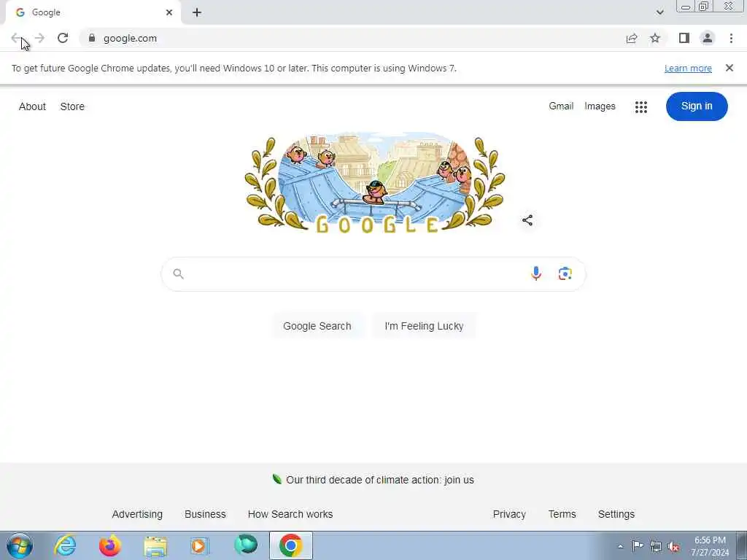Bookmark this tab with star icon
The image size is (747, 560).
[655, 38]
